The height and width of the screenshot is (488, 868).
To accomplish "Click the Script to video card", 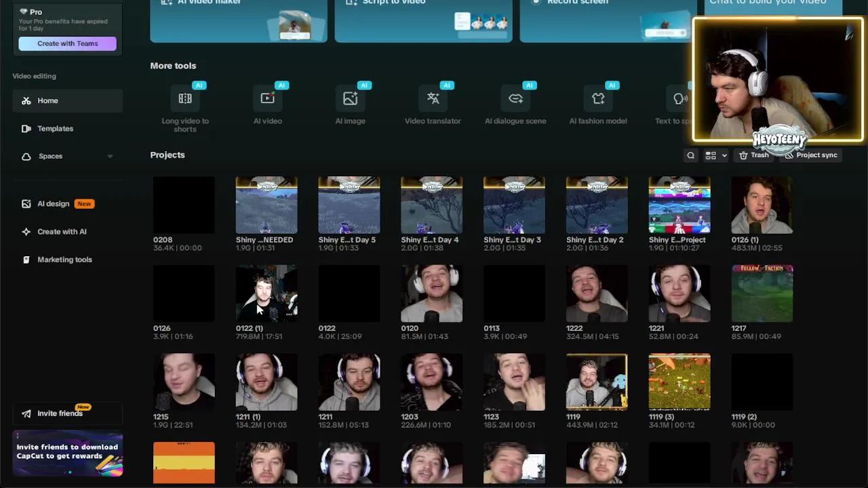I will 424,20.
